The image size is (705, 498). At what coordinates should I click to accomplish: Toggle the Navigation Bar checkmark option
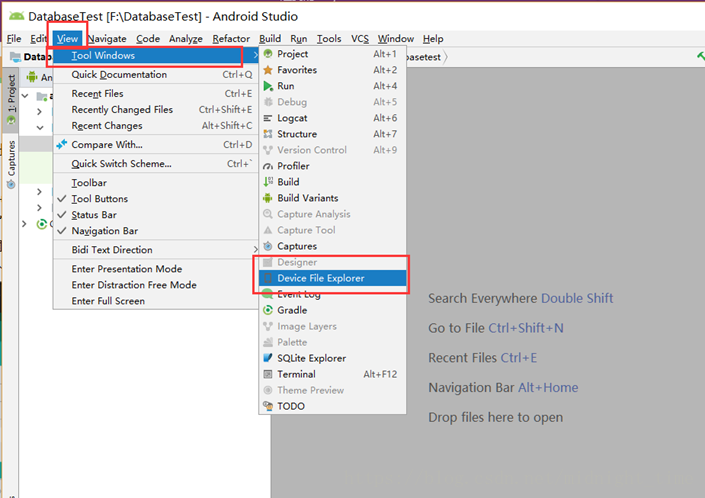tap(155, 231)
